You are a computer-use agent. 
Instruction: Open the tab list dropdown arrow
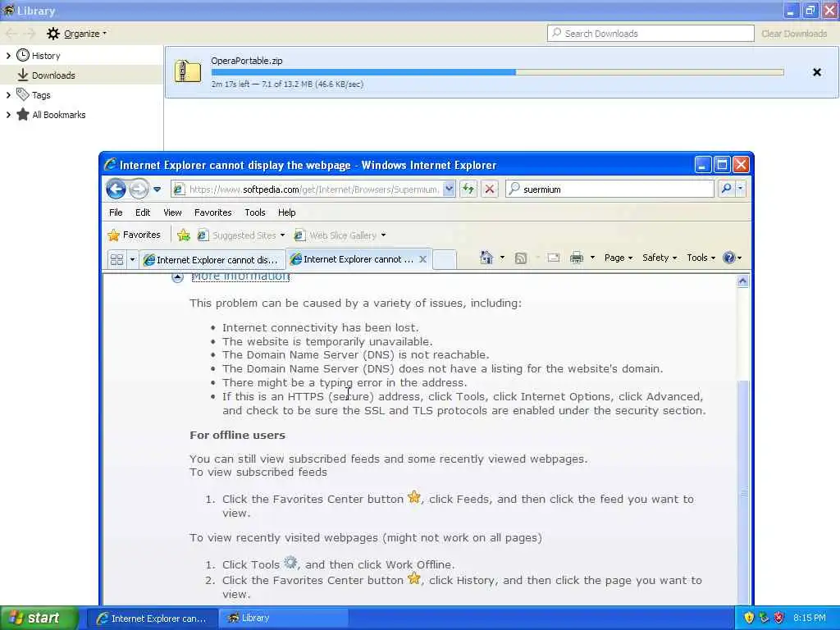(132, 260)
